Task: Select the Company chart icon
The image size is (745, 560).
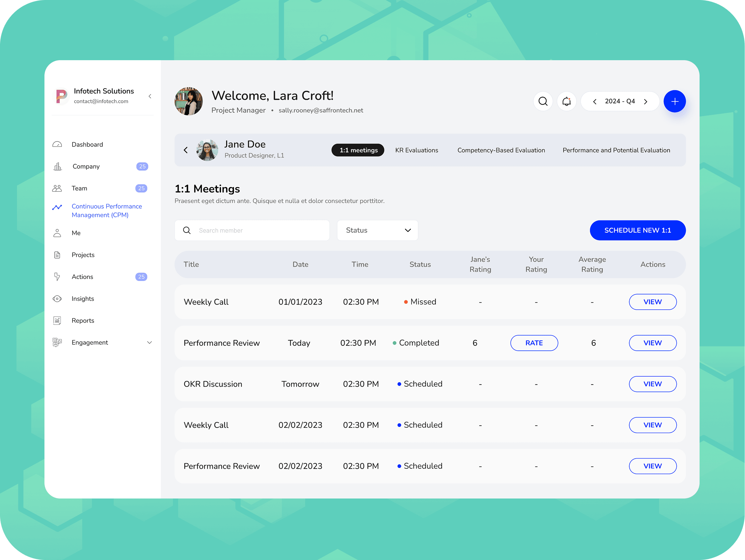Action: point(58,166)
